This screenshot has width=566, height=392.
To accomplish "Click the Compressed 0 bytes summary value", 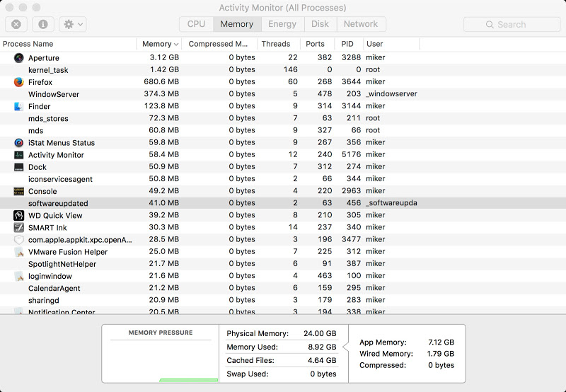I will [x=441, y=365].
